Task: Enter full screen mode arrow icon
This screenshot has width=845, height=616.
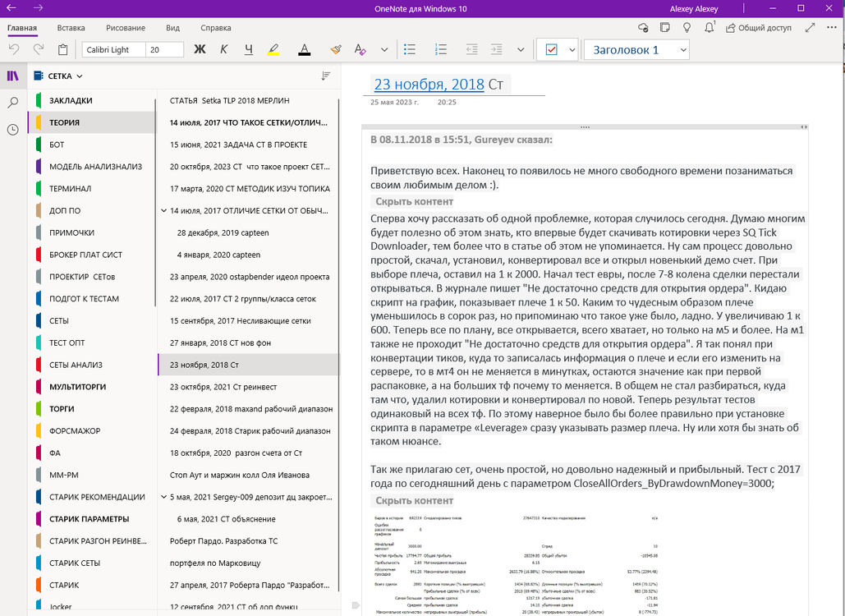Action: pyautogui.click(x=810, y=27)
